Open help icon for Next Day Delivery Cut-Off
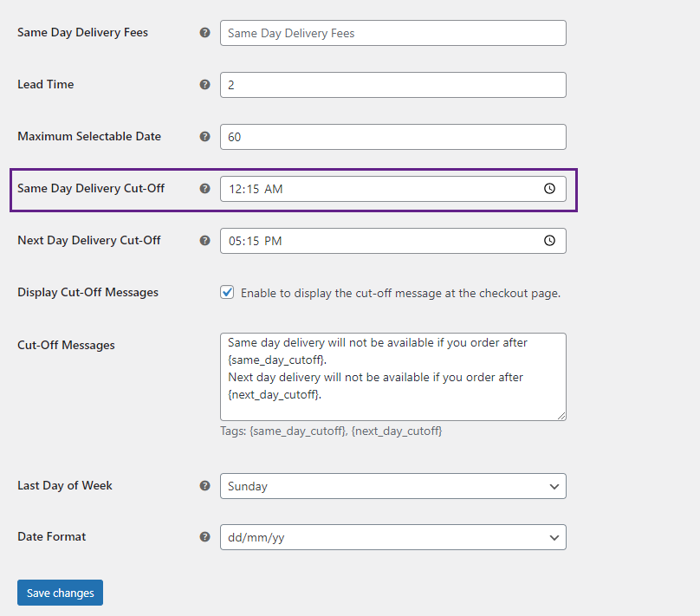The image size is (700, 616). 204,241
